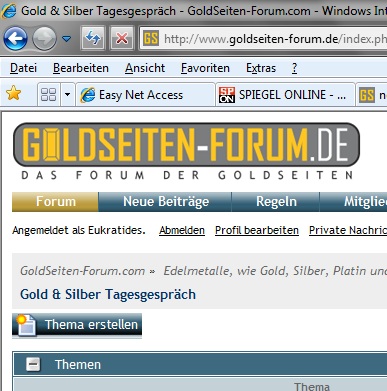Select the Forum navigation tab
The height and width of the screenshot is (391, 387).
(x=55, y=202)
